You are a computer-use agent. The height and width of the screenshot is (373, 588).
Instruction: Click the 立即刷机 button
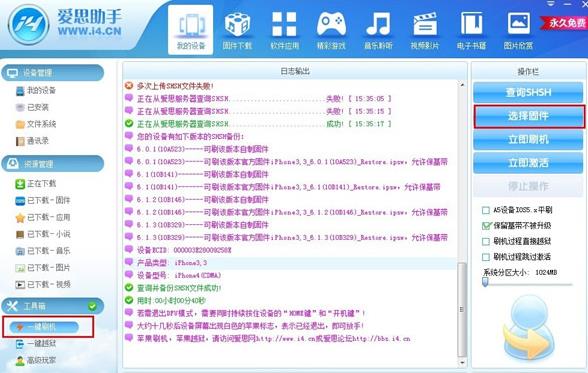pos(528,139)
